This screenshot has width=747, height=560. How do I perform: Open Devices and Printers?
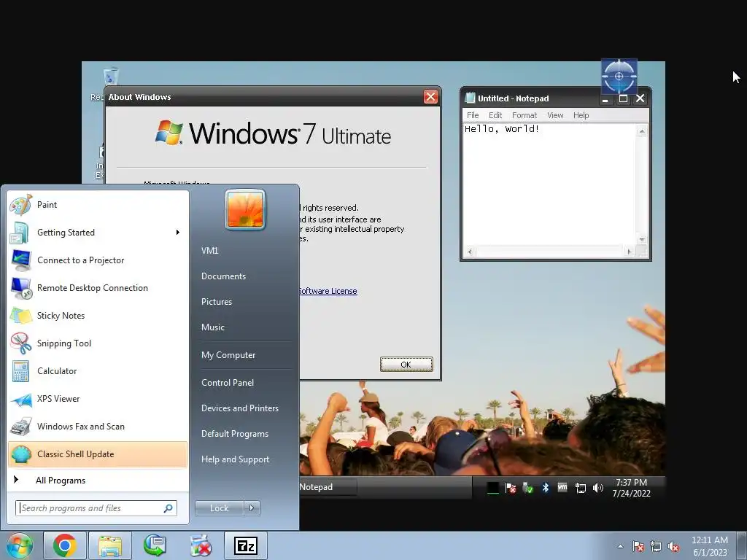point(239,408)
